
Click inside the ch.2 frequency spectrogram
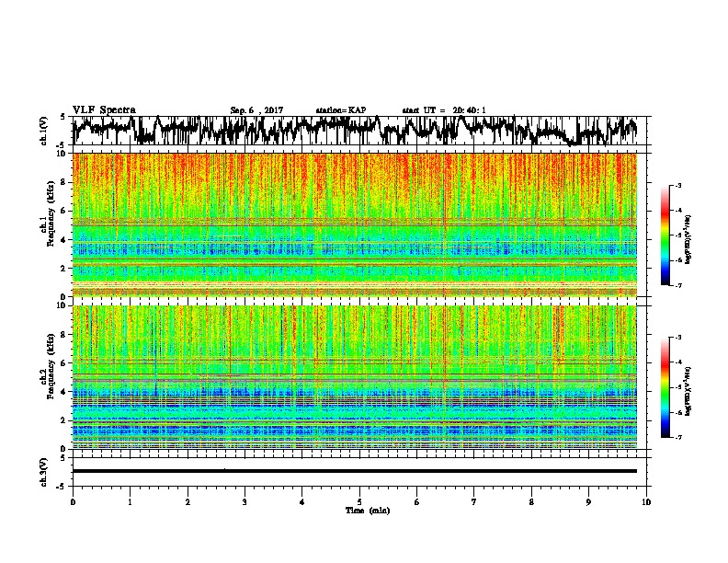[x=355, y=377]
